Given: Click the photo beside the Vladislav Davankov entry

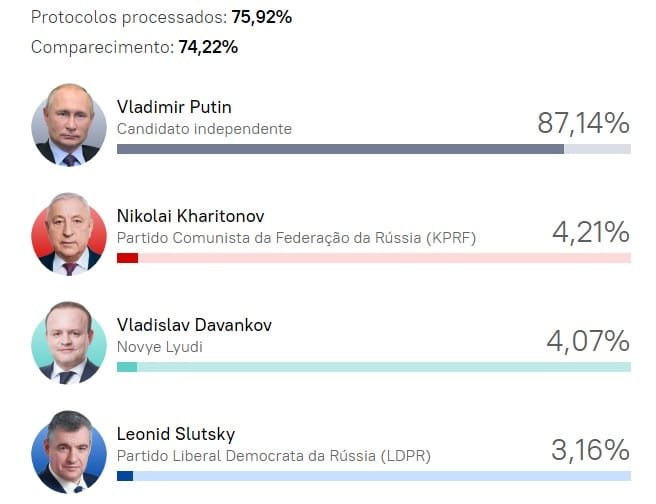Looking at the screenshot, I should click(x=68, y=343).
